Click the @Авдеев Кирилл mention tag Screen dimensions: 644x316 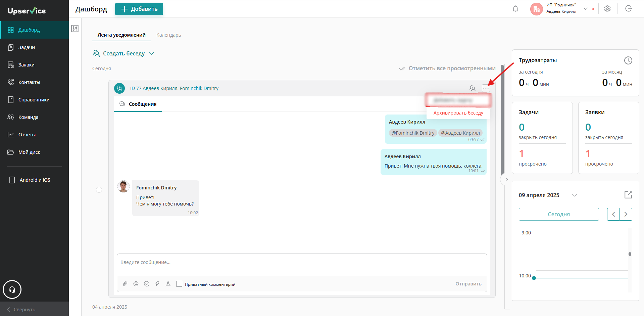tap(460, 133)
